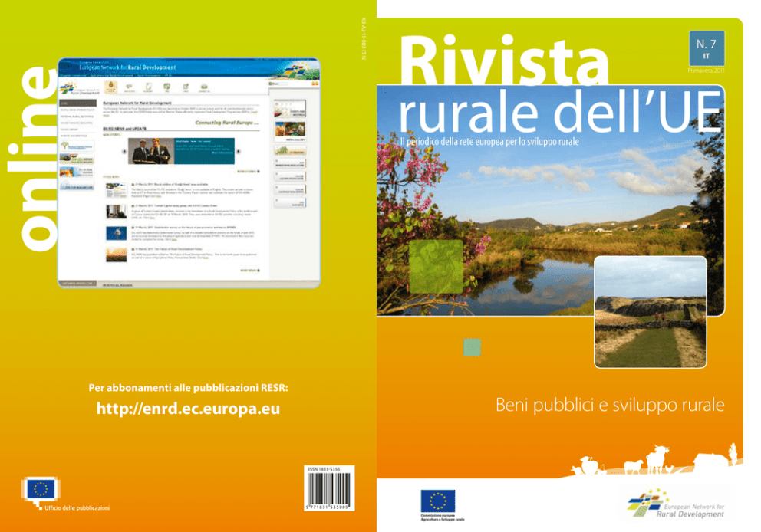Click the small teal square below the photo
This screenshot has width=761, height=532.
pyautogui.click(x=472, y=347)
